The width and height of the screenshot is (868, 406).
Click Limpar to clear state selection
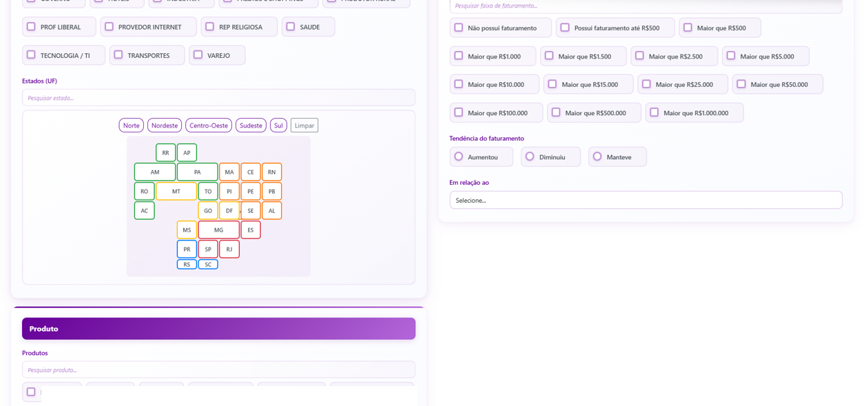coord(304,125)
